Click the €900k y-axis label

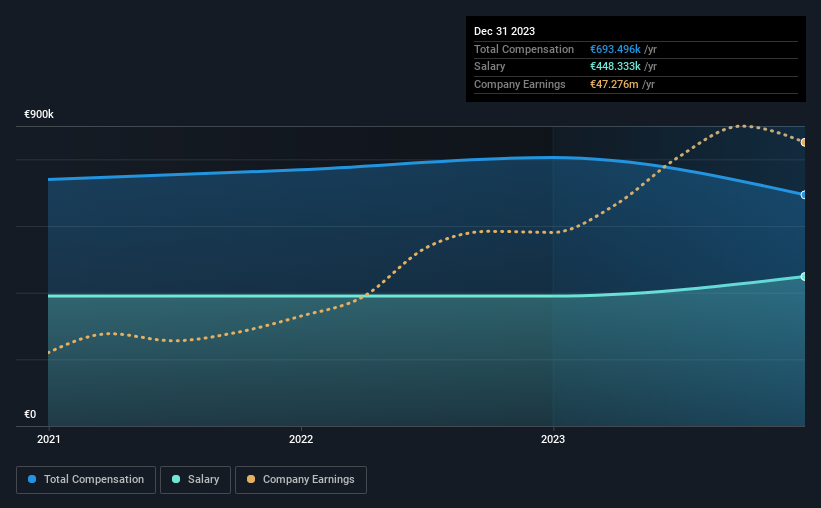pyautogui.click(x=39, y=114)
